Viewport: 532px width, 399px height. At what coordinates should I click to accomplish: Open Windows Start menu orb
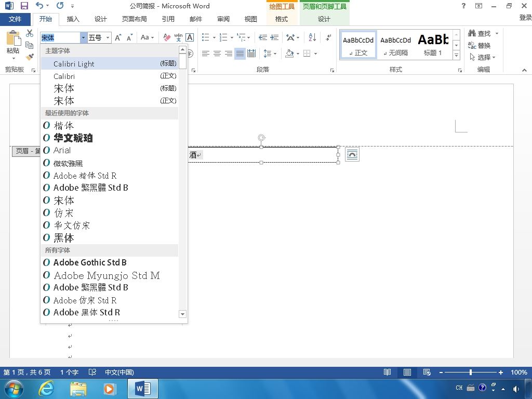point(14,389)
